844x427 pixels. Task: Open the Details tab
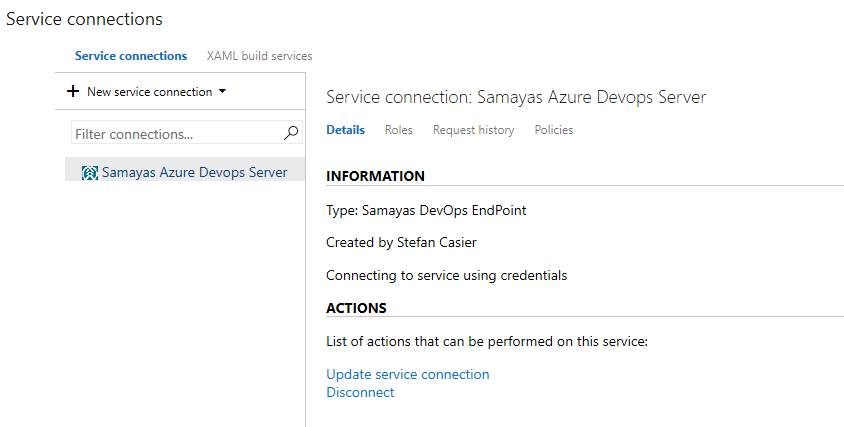click(345, 130)
